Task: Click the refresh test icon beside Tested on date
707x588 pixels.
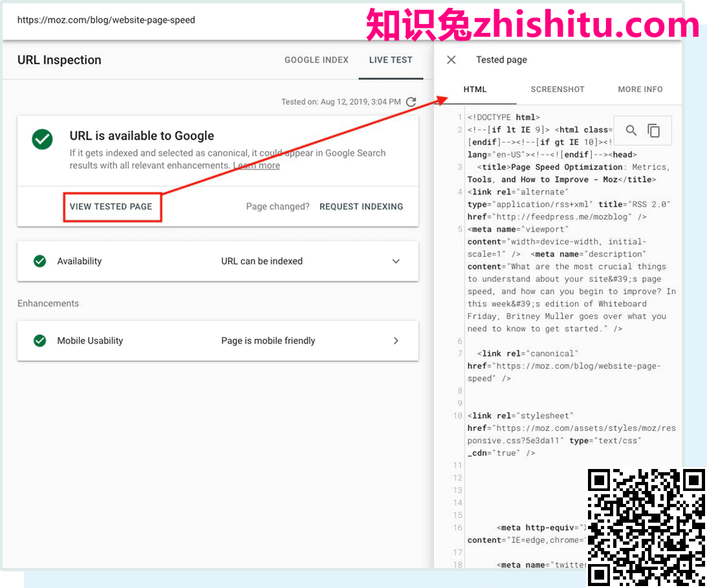Action: click(x=411, y=102)
